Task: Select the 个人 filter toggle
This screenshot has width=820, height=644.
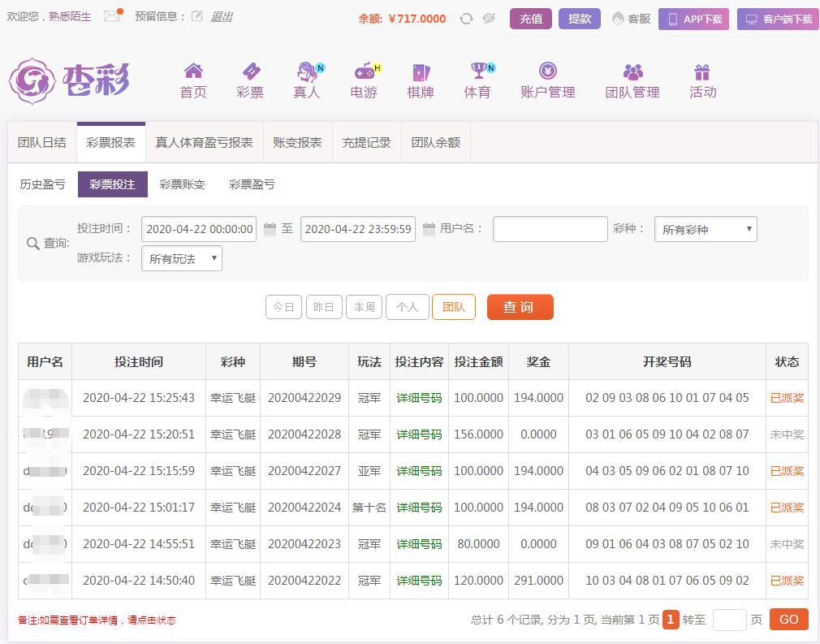Action: (407, 307)
